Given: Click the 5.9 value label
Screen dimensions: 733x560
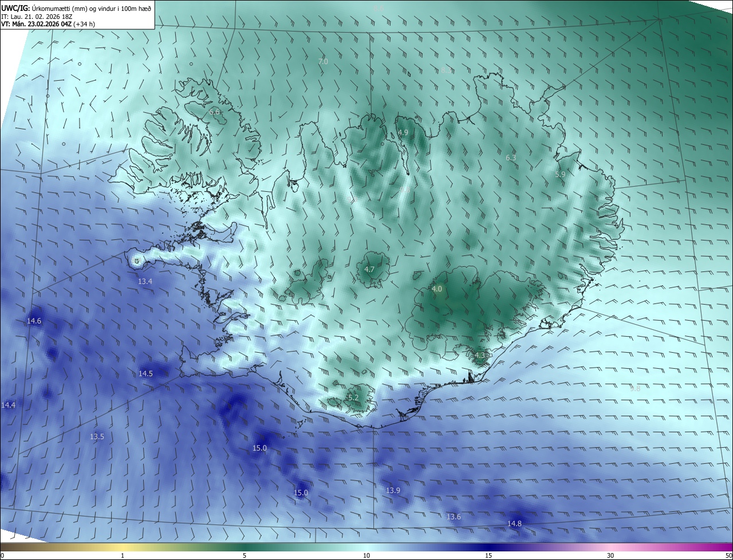Looking at the screenshot, I should click(x=560, y=174).
